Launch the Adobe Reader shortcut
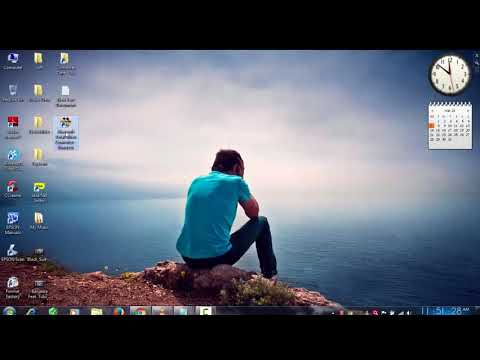The image size is (480, 360). [x=13, y=127]
